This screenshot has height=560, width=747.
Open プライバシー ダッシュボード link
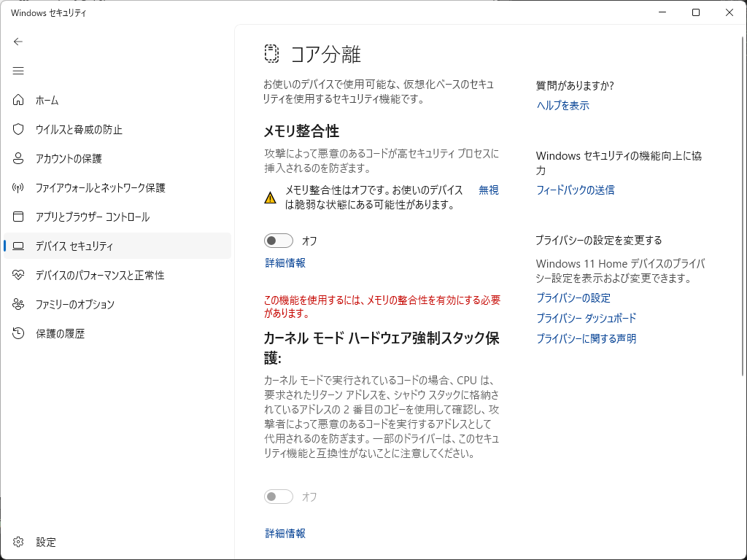click(x=586, y=319)
